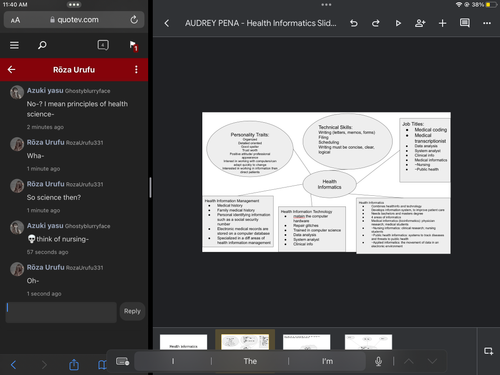This screenshot has height=375, width=500.
Task: Open the messages icon showing 4
Action: (x=103, y=45)
